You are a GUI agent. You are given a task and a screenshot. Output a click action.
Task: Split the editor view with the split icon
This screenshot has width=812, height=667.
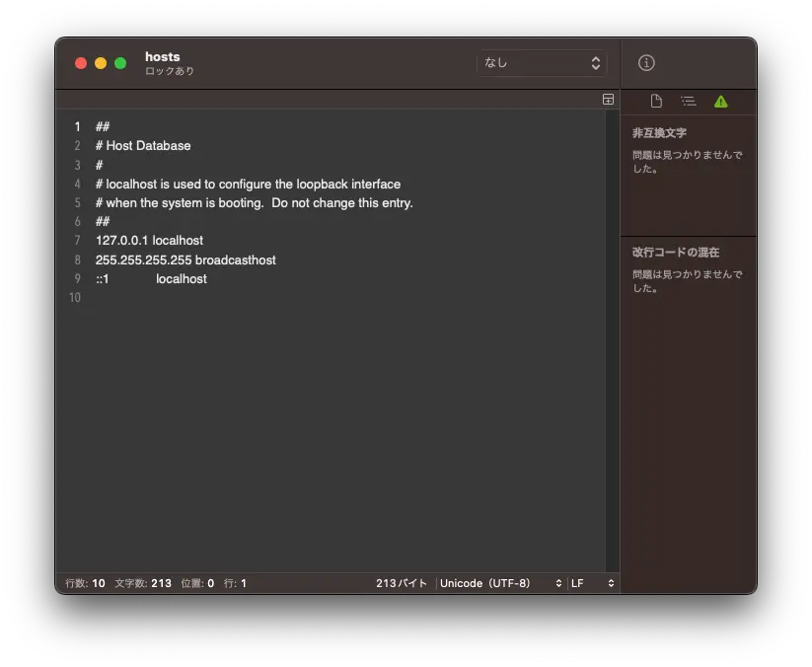[x=608, y=100]
